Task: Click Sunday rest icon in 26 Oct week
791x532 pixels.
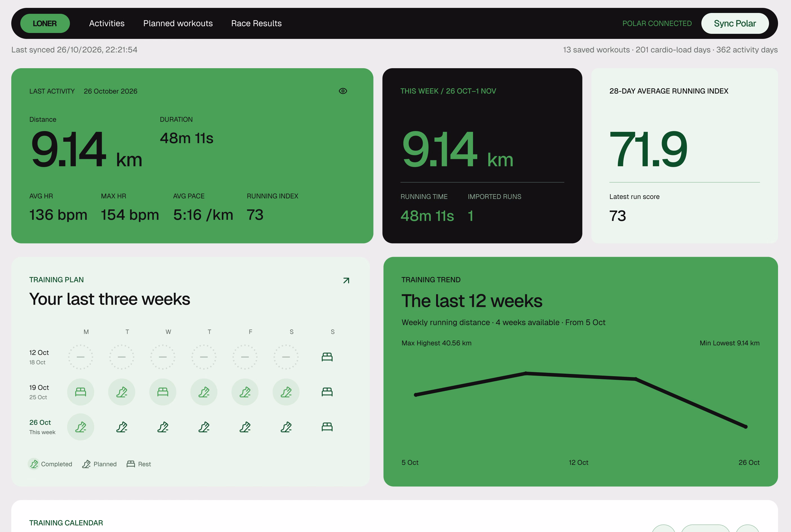Action: tap(327, 427)
